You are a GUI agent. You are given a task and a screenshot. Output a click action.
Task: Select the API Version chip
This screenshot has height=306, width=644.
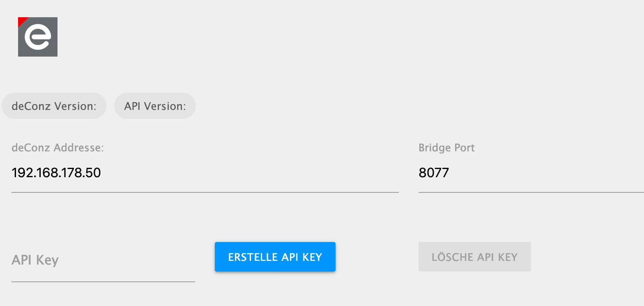coord(155,106)
